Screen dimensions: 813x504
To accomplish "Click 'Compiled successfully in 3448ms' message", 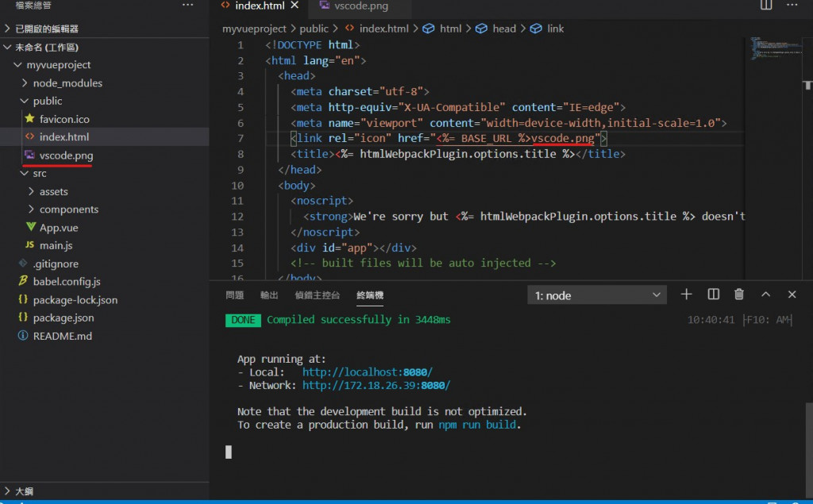I will [358, 320].
